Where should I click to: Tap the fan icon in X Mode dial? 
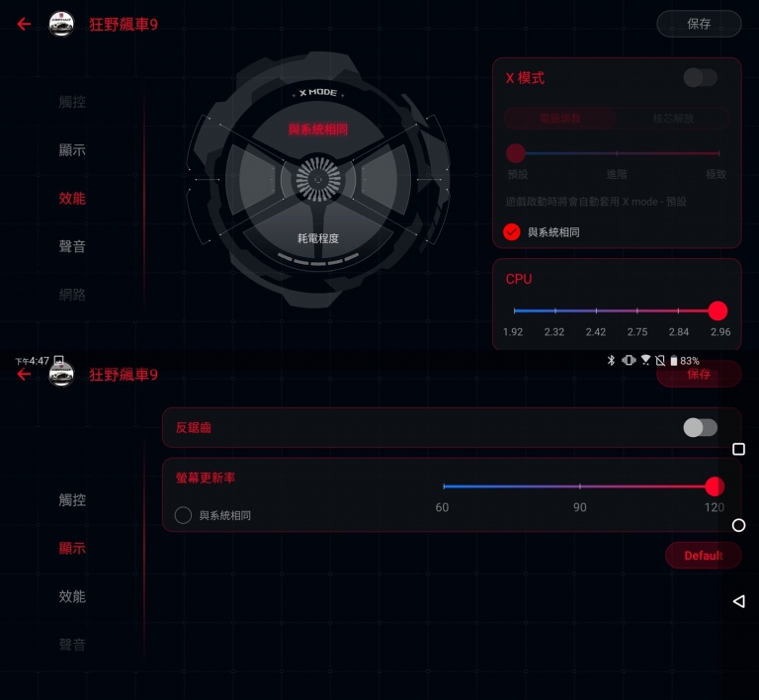(318, 179)
